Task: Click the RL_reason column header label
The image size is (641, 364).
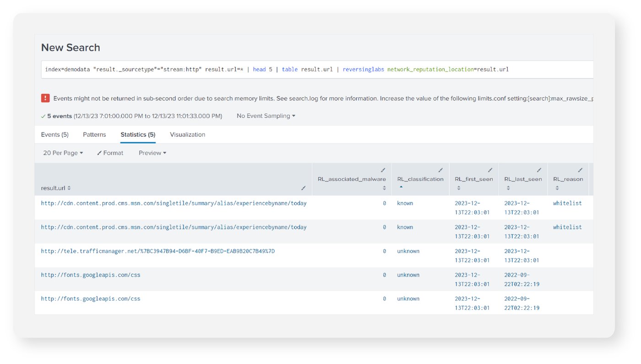Action: [x=568, y=179]
